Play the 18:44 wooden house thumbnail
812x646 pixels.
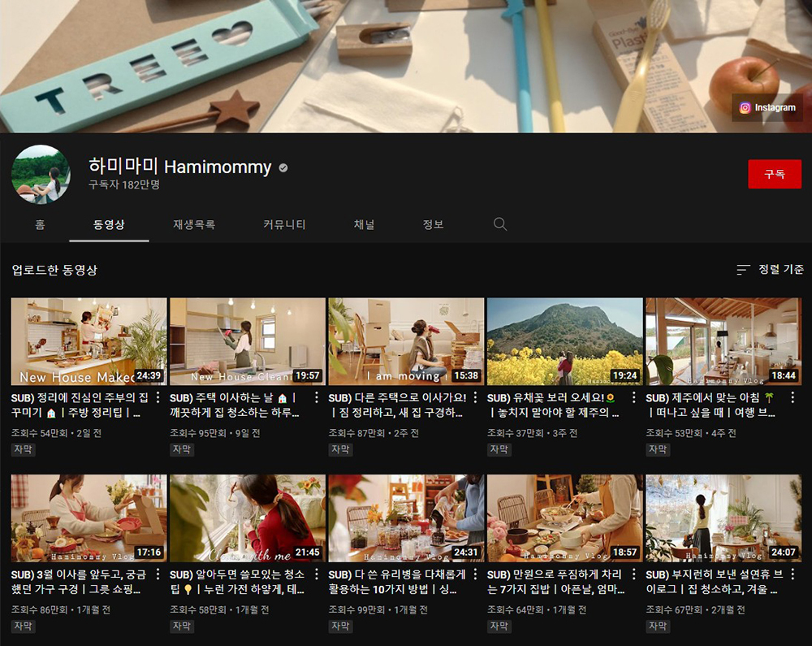pyautogui.click(x=723, y=341)
